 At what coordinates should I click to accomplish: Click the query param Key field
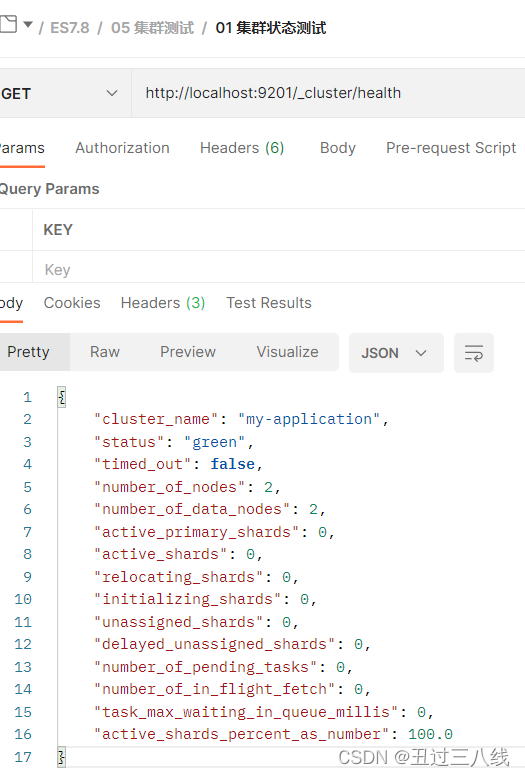pyautogui.click(x=279, y=270)
